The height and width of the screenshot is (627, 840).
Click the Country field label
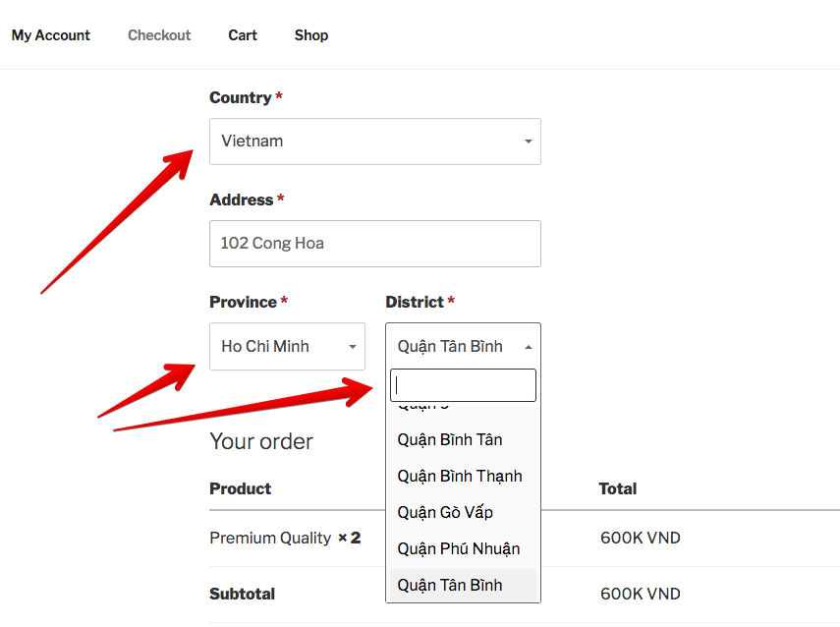pos(240,97)
